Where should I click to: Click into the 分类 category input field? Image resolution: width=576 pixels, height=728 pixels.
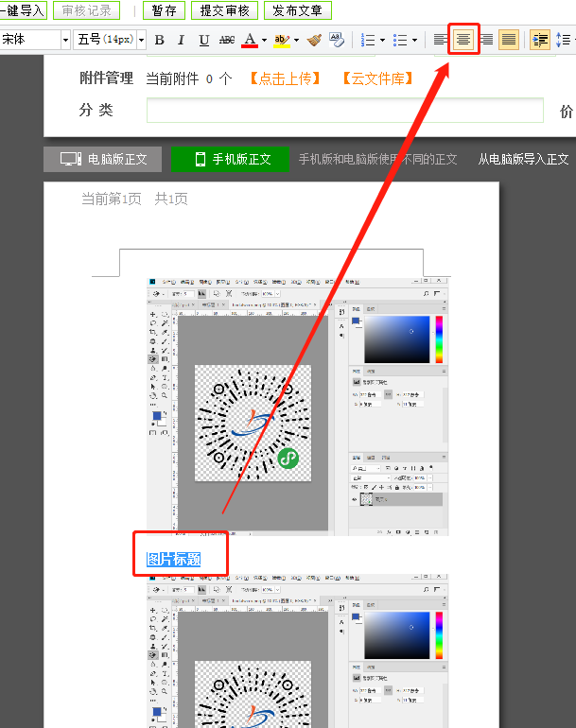345,111
